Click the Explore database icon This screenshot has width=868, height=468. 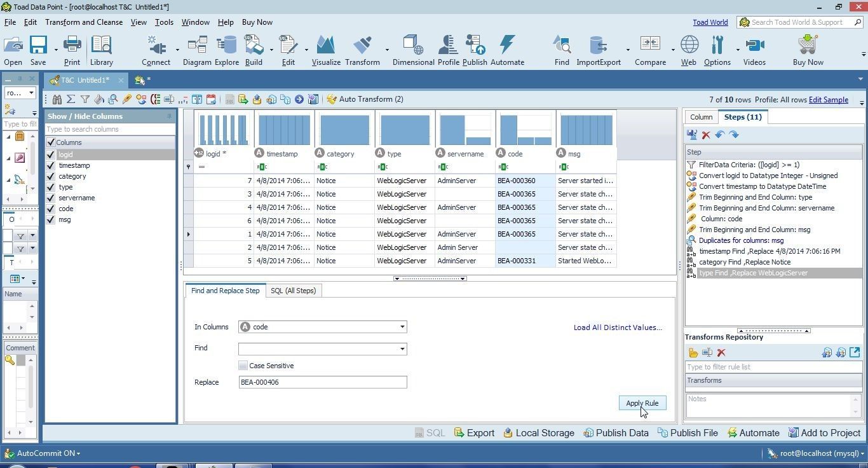[226, 51]
